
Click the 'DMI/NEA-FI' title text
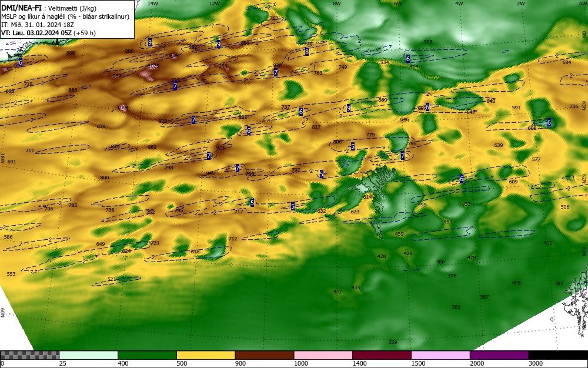tap(21, 8)
